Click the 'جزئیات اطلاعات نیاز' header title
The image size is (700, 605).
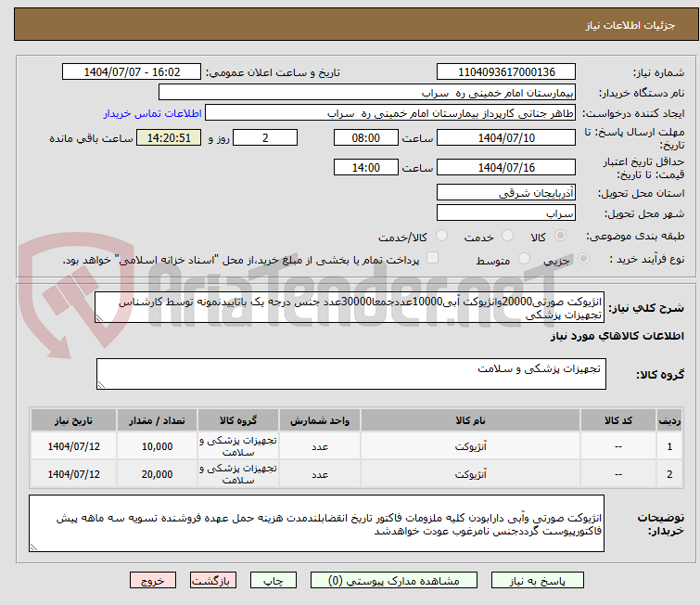tap(630, 25)
